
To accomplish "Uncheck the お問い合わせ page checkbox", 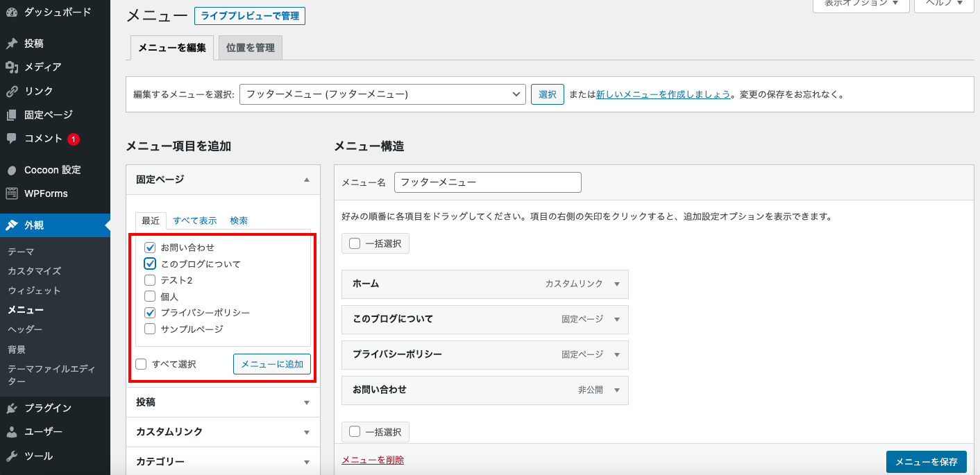I will pos(150,248).
